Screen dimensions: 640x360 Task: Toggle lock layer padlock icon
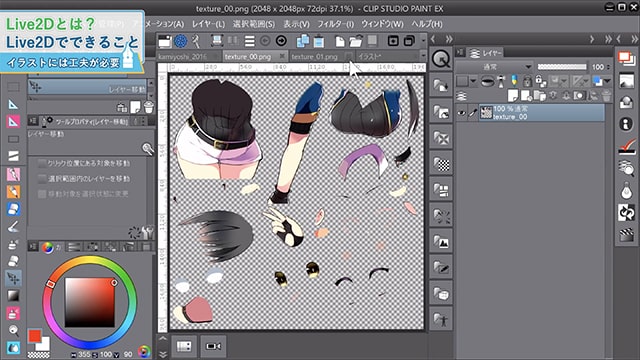coord(527,81)
